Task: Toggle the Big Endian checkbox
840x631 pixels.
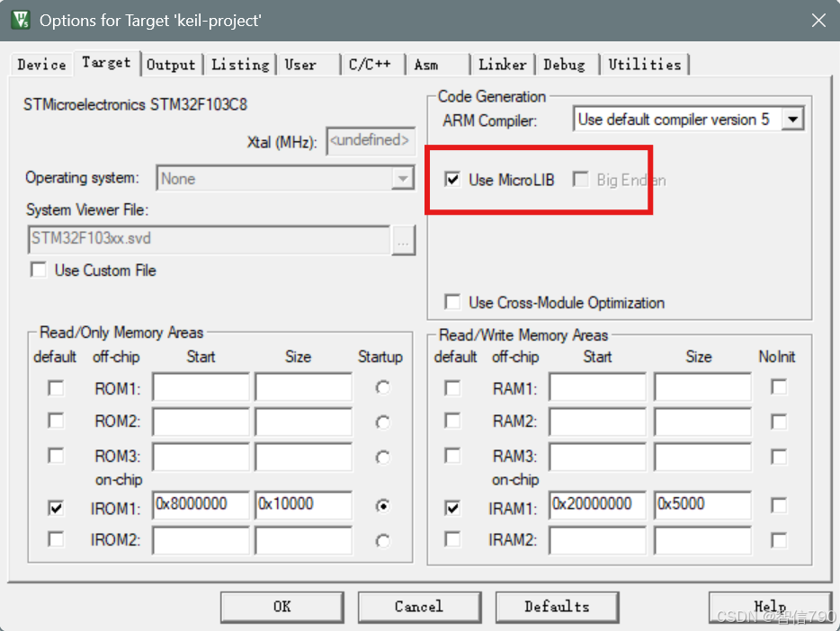Action: pos(581,179)
